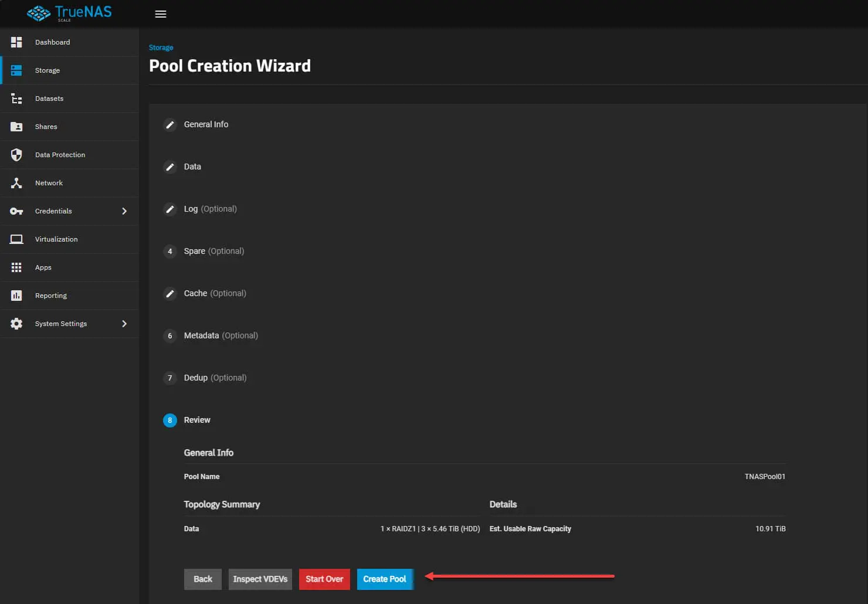Click the Inspect VDEVs button
The width and height of the screenshot is (868, 604).
tap(260, 579)
